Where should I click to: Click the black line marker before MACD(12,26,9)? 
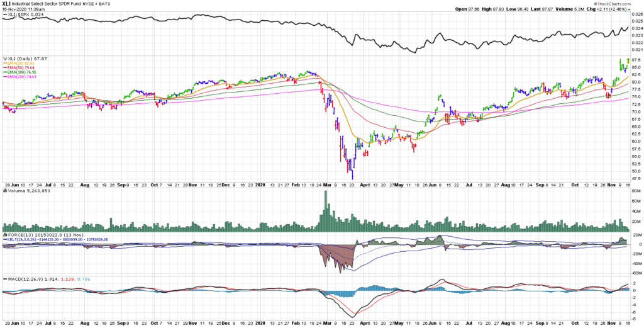point(5,280)
